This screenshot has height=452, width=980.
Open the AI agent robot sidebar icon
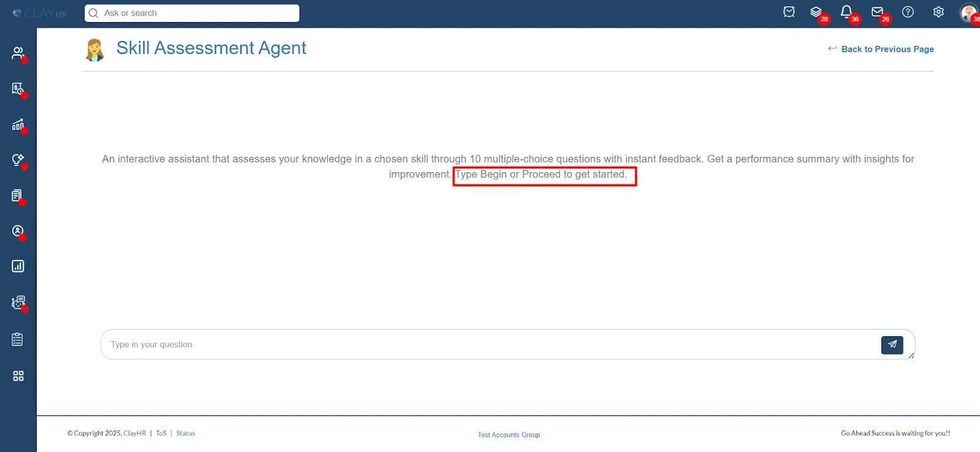18,303
